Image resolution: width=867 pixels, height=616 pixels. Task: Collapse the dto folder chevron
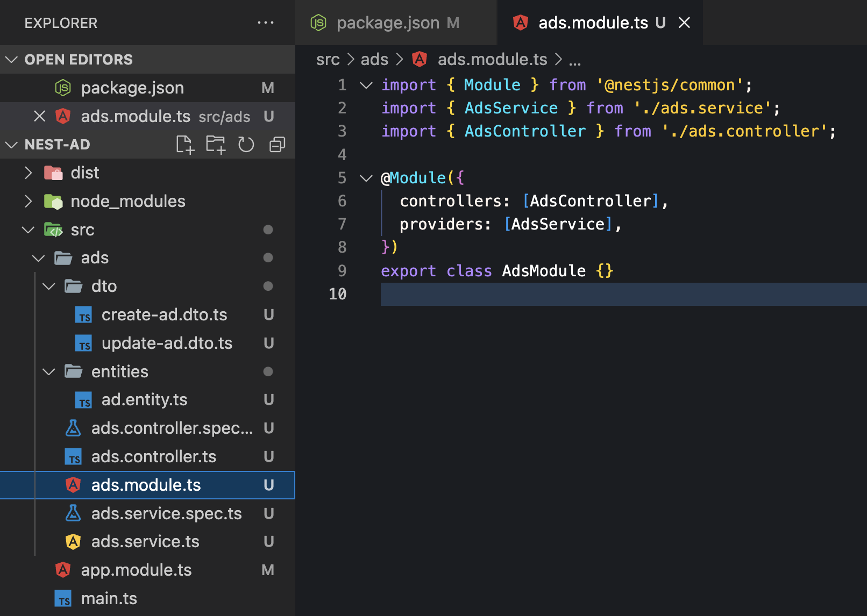48,286
